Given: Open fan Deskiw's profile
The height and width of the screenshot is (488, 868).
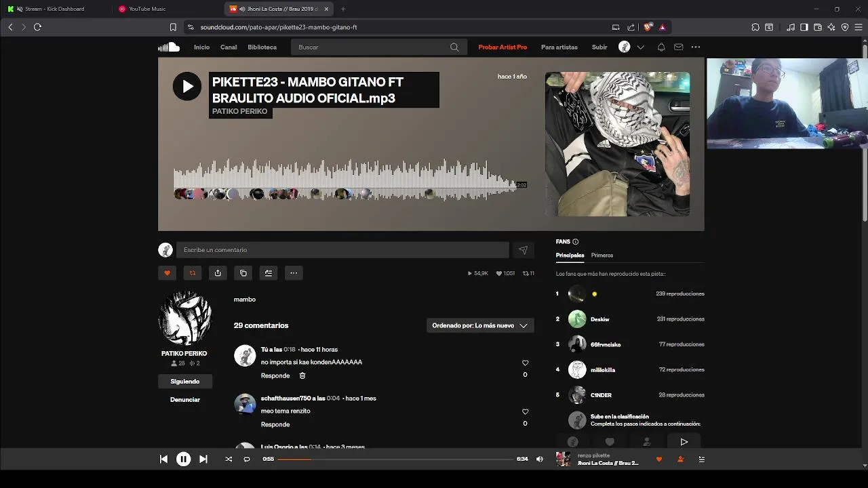Looking at the screenshot, I should (600, 319).
